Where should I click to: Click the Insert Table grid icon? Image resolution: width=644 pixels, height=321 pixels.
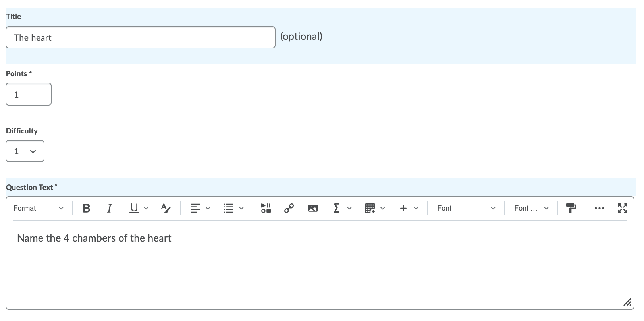370,208
